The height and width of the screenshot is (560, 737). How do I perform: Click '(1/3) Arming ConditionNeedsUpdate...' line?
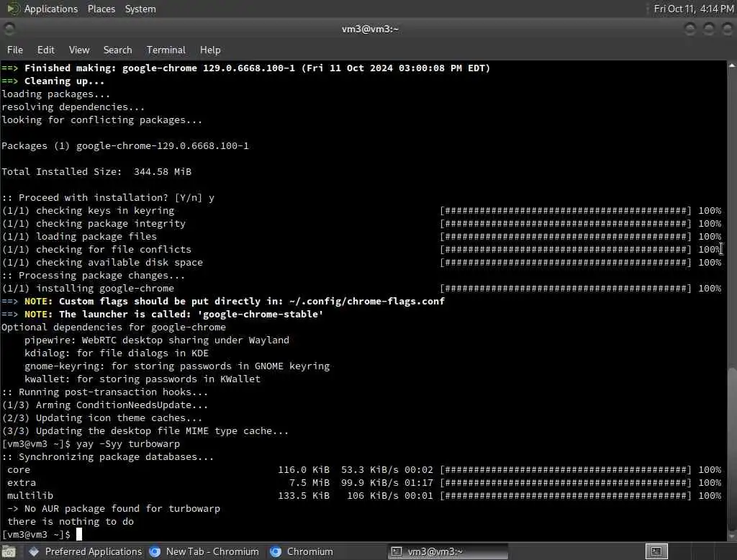[105, 405]
